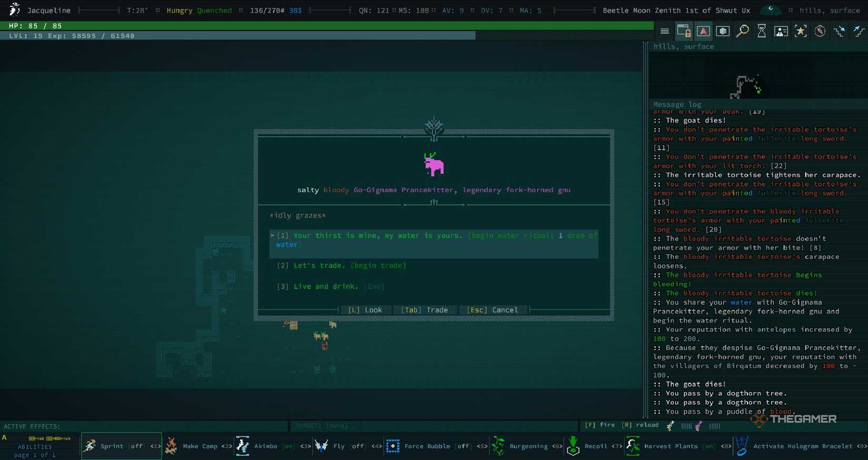Click the star targeting icon

click(x=801, y=31)
